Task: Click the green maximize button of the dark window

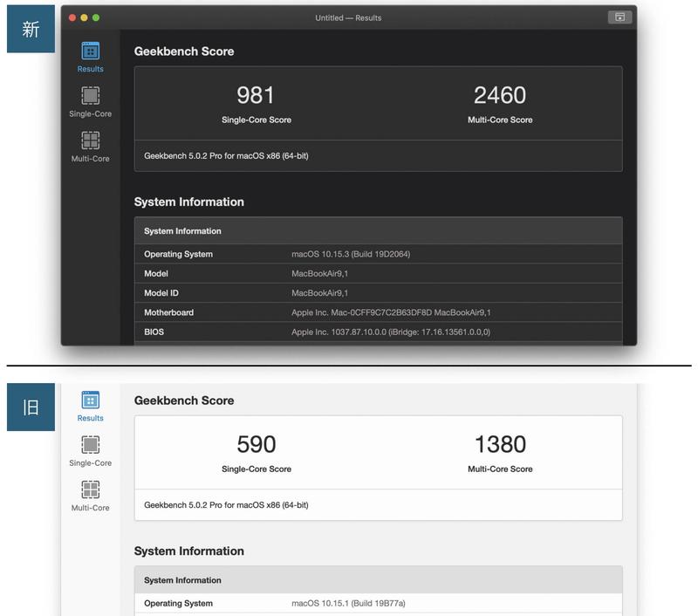Action: coord(96,17)
